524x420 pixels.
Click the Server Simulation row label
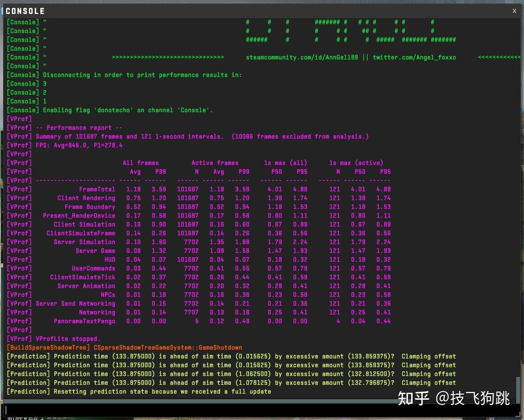tap(84, 242)
